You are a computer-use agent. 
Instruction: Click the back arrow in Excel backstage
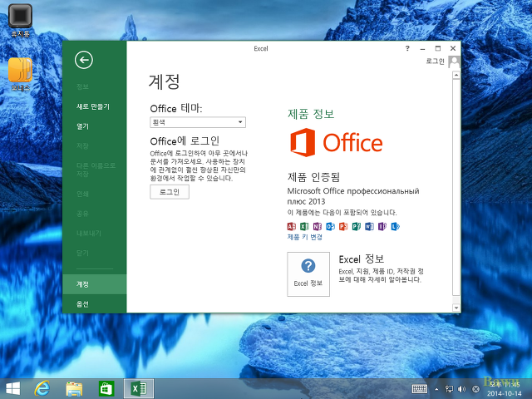pos(84,60)
